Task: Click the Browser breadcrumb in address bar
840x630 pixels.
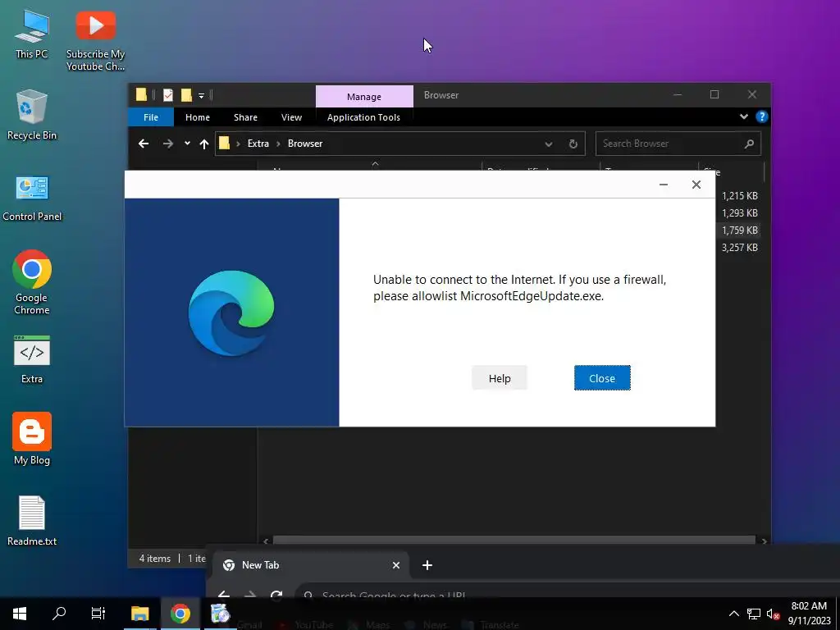Action: [305, 144]
